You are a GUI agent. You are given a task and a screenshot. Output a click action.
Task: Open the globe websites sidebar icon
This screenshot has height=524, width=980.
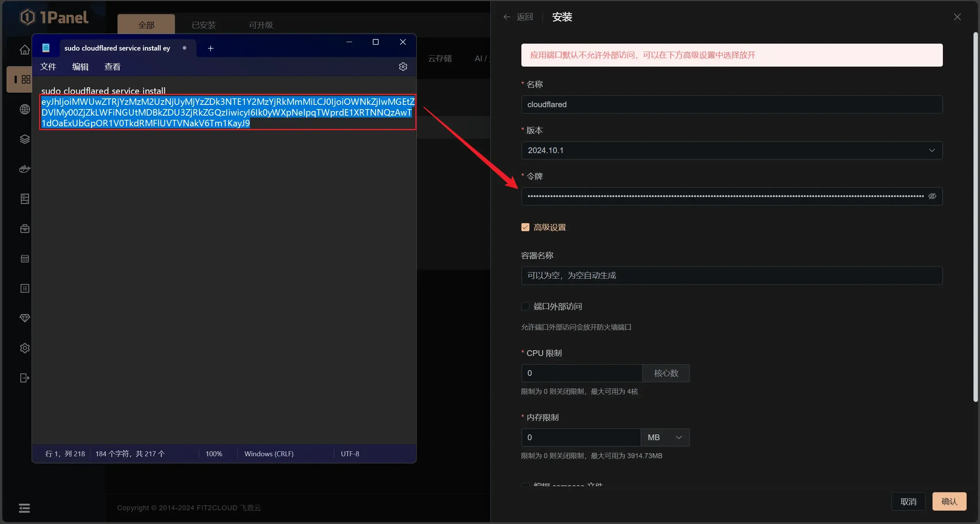click(x=25, y=109)
